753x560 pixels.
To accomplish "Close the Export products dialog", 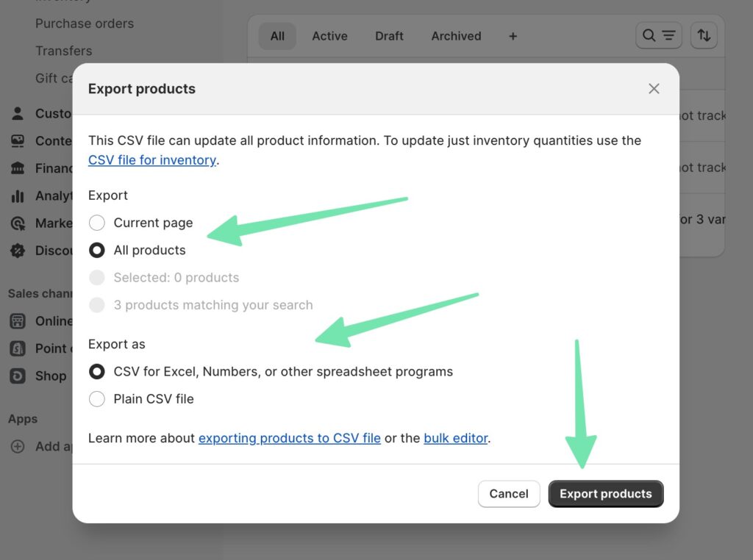I will pyautogui.click(x=654, y=89).
